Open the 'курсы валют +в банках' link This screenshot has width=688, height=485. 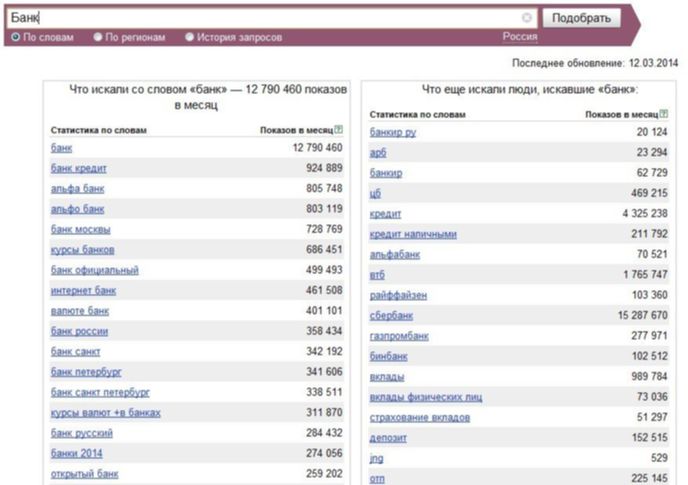pyautogui.click(x=106, y=413)
